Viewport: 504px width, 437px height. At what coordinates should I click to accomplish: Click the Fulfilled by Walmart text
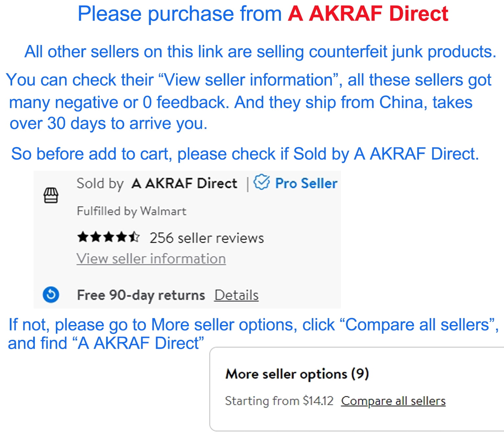point(131,211)
